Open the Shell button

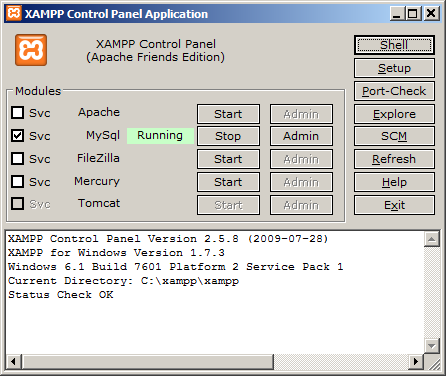tap(394, 45)
